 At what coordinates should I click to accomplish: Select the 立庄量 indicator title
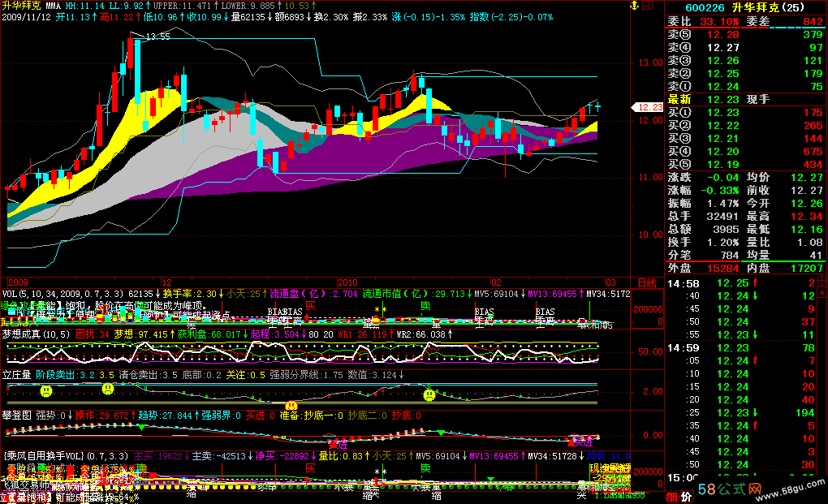click(x=17, y=375)
